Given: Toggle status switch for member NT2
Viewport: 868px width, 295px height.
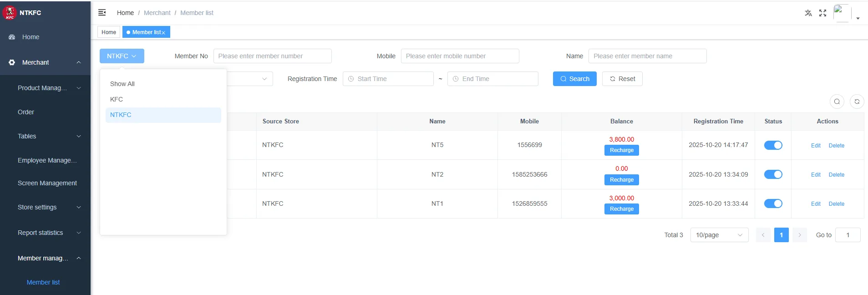Looking at the screenshot, I should [773, 174].
